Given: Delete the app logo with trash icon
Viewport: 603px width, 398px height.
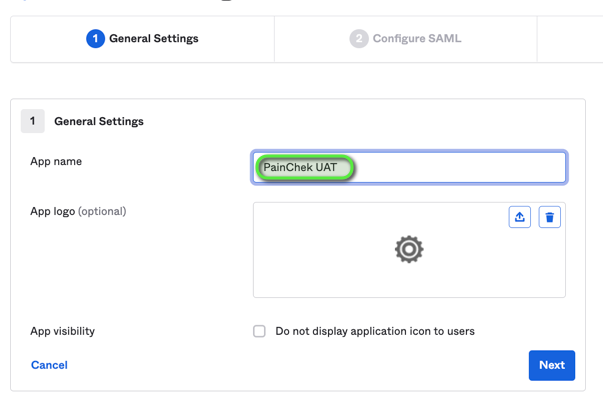Looking at the screenshot, I should 550,217.
